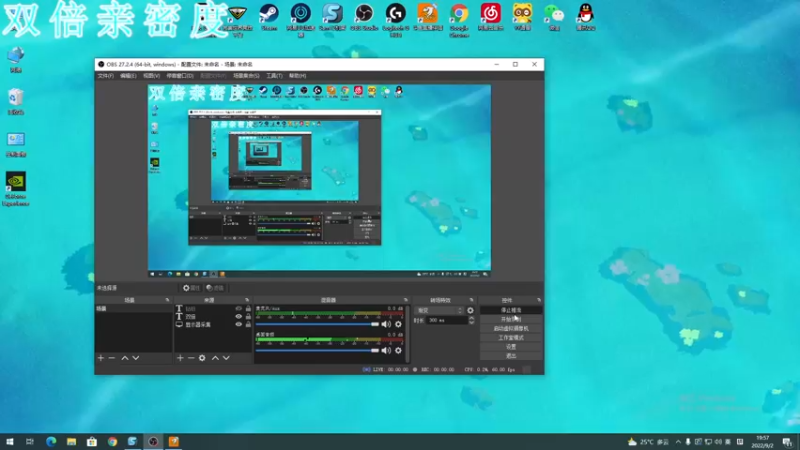
Task: Open the Edit (E) menu
Action: [x=128, y=76]
